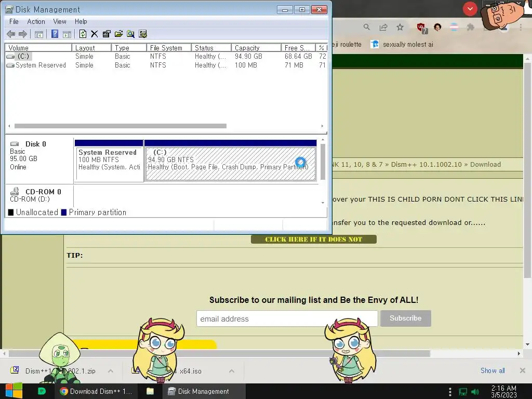Sort by the Layout column header
The height and width of the screenshot is (399, 532).
tap(91, 48)
